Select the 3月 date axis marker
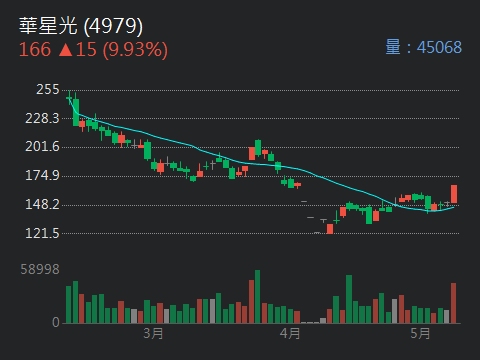Image resolution: width=480 pixels, height=360 pixels. (153, 333)
